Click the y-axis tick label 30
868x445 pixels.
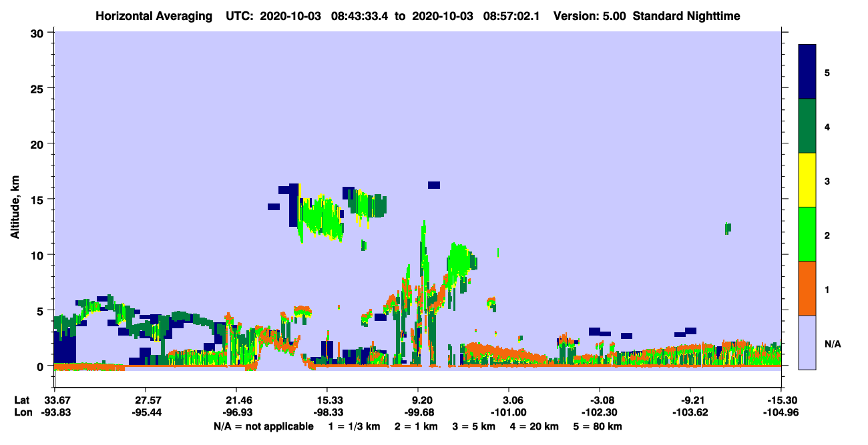click(39, 32)
